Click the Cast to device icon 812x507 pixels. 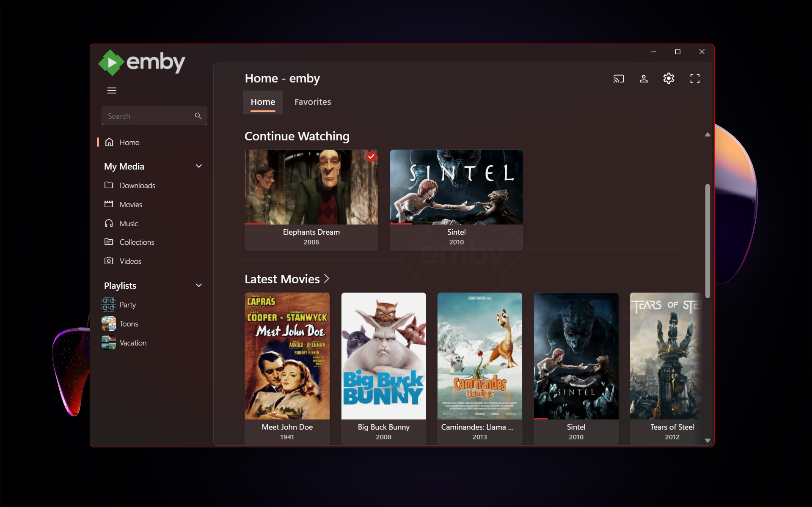619,79
